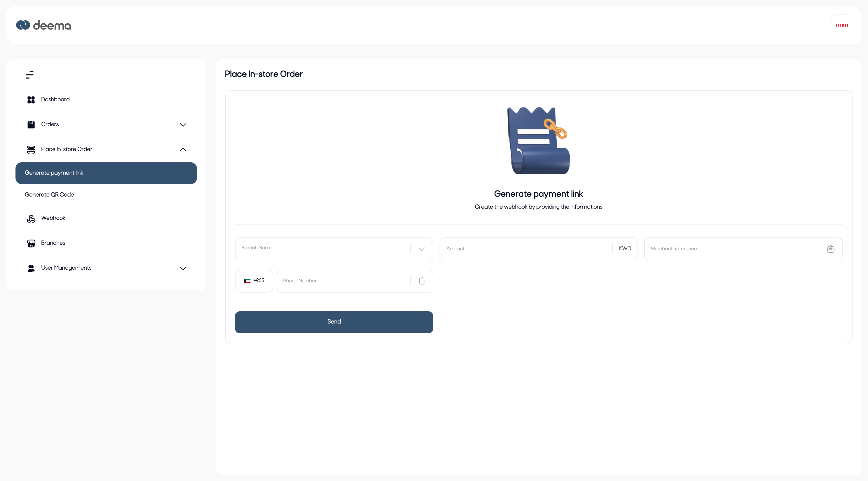Screen dimensions: 868x481
Task: Open the Branch Name dropdown
Action: tap(333, 249)
